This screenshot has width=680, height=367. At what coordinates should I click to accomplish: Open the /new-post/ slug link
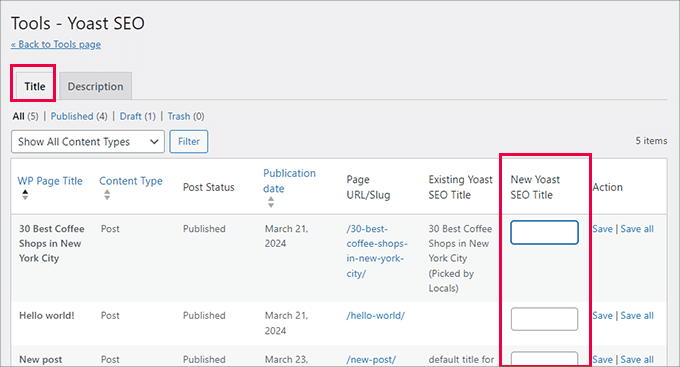pos(371,359)
